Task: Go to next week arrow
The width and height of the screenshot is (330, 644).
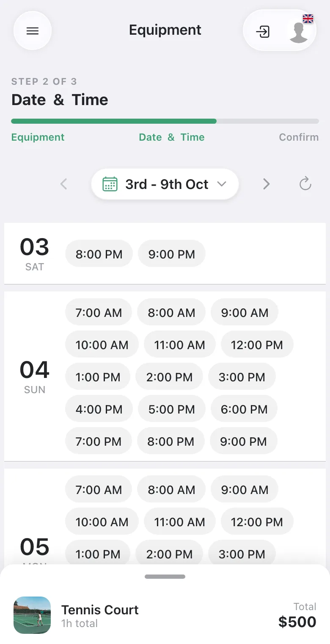Action: tap(266, 184)
